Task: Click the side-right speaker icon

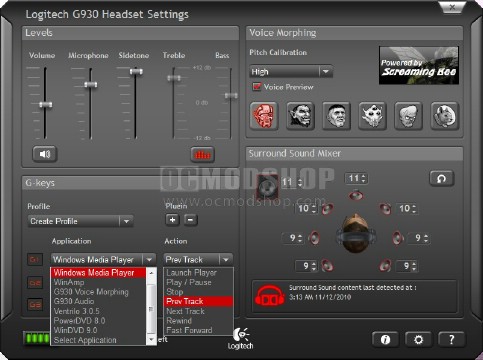Action: tap(398, 238)
